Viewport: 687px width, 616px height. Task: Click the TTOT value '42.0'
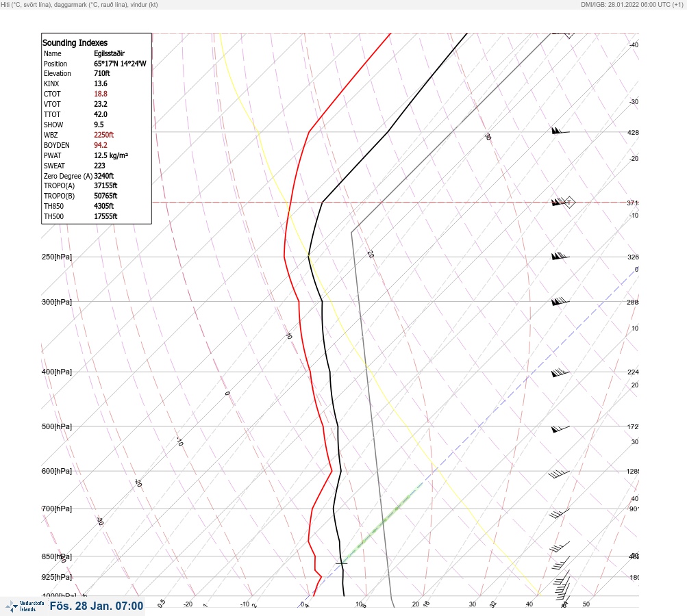point(100,114)
